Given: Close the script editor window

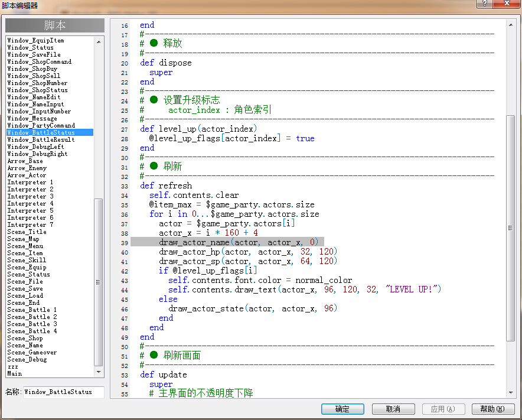Looking at the screenshot, I should pyautogui.click(x=507, y=4).
